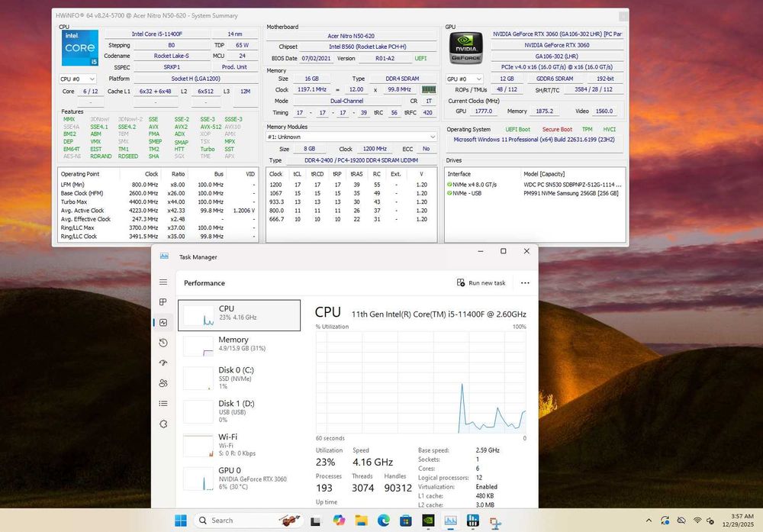Open the Memory Modules '#1: Unknown' dropdown
763x532 pixels.
tap(350, 137)
